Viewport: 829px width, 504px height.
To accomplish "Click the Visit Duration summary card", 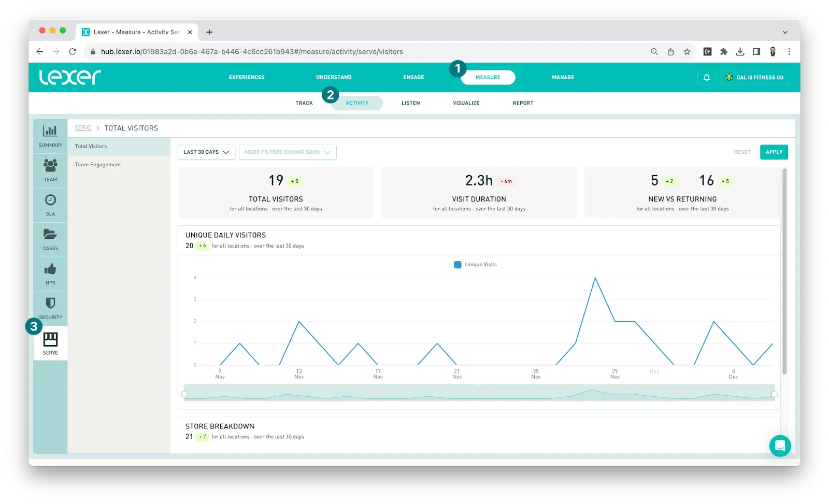I will (479, 193).
